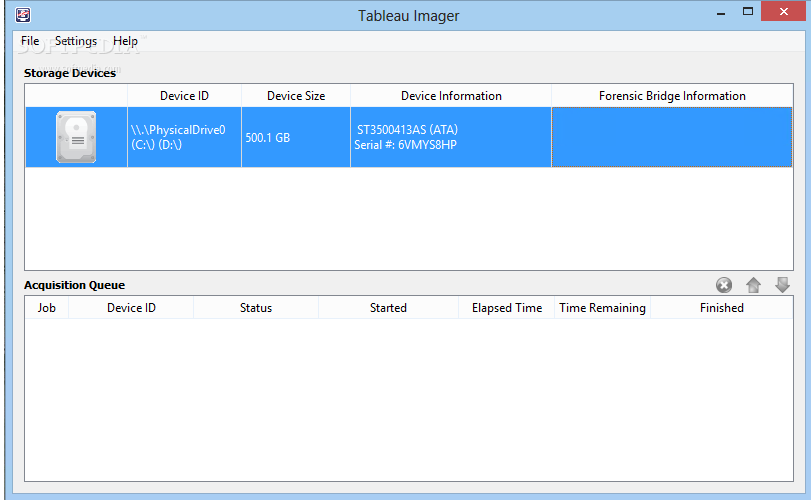Image resolution: width=811 pixels, height=500 pixels.
Task: Click the empty Forensic Bridge Information cell for PhysicalDrive0
Action: (x=672, y=137)
